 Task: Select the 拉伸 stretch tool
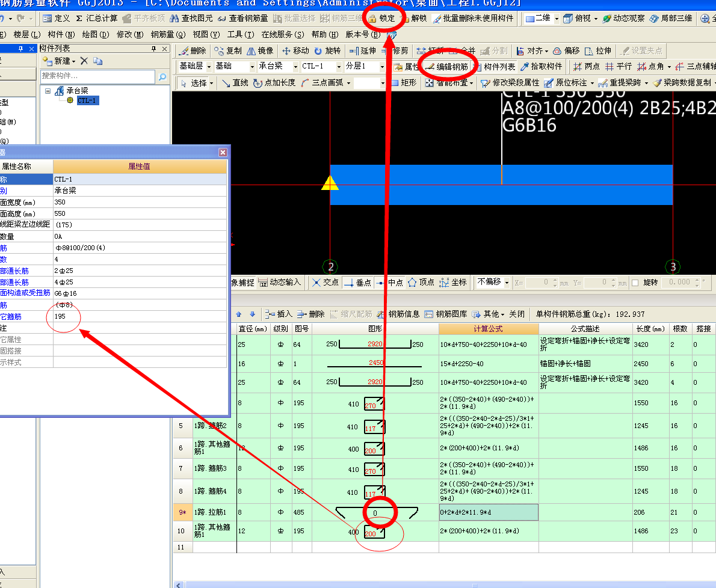tap(597, 51)
